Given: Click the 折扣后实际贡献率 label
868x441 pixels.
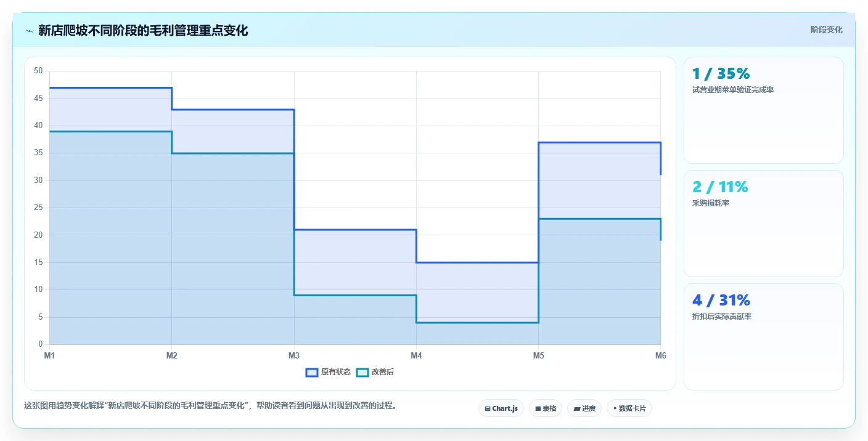Looking at the screenshot, I should (722, 317).
